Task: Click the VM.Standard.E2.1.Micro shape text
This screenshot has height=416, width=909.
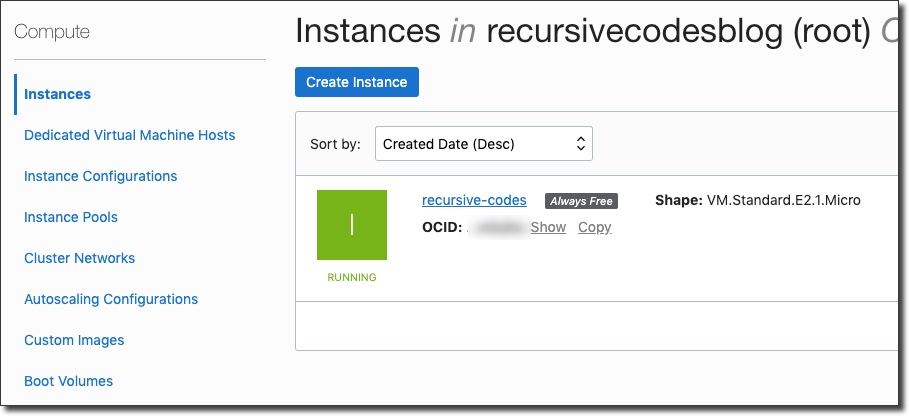Action: coord(783,200)
